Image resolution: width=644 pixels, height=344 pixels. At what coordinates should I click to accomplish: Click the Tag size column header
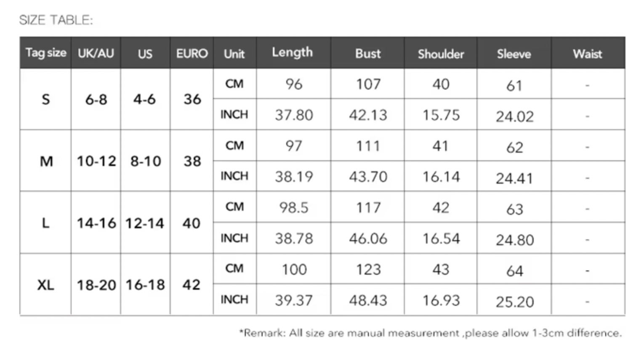(45, 53)
